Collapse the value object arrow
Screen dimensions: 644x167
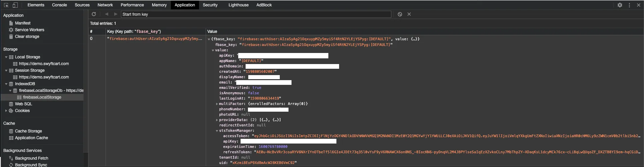213,50
